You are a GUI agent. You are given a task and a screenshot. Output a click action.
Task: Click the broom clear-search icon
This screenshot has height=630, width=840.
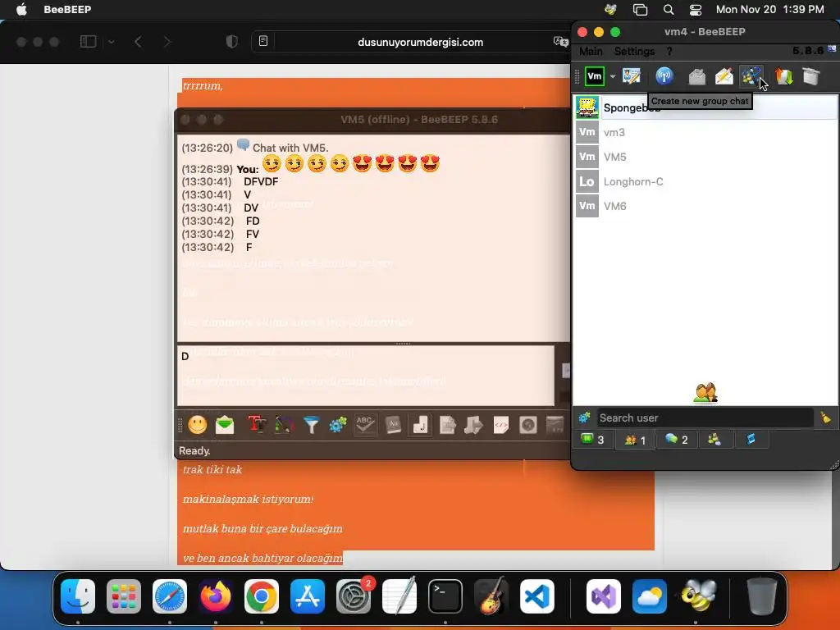coord(825,418)
